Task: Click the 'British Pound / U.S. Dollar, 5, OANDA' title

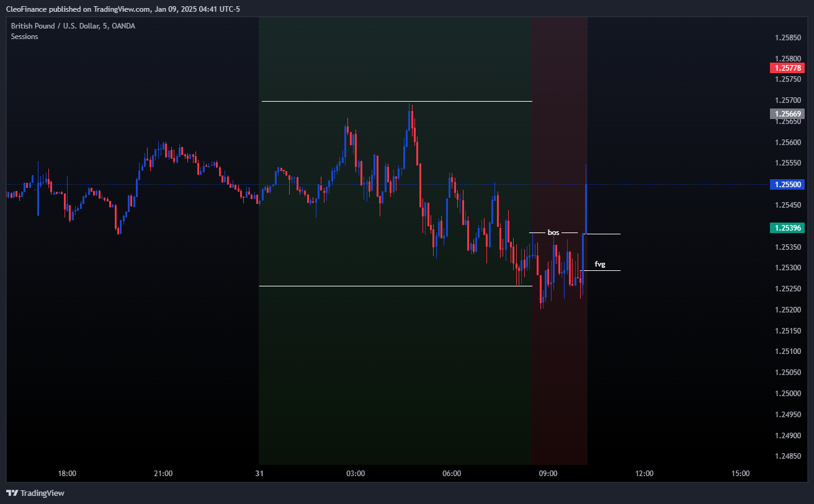Action: [x=73, y=26]
